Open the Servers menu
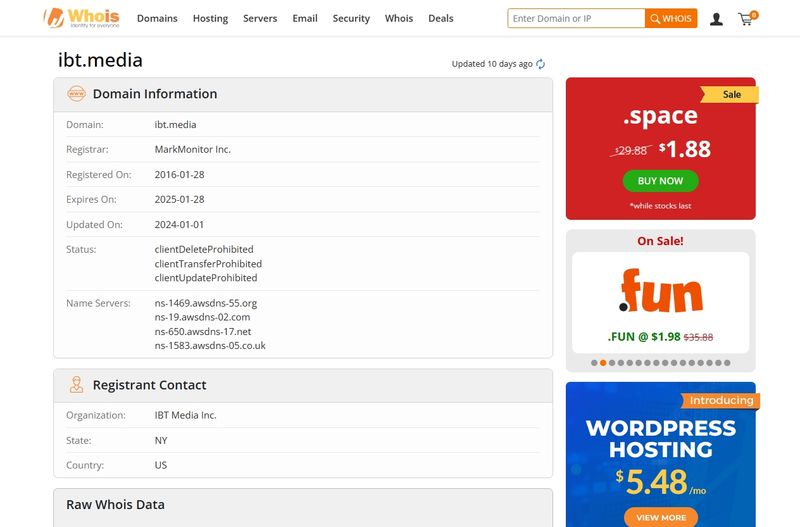Screen dimensions: 800x527 (260, 18)
